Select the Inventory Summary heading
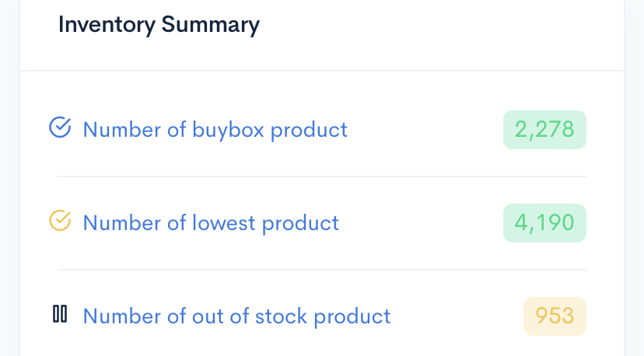The height and width of the screenshot is (356, 644). click(x=159, y=25)
